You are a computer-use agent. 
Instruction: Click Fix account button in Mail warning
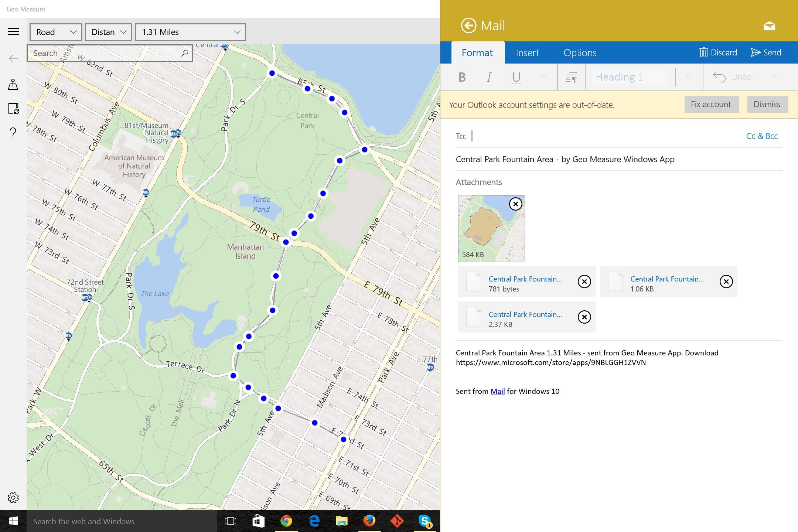tap(710, 105)
